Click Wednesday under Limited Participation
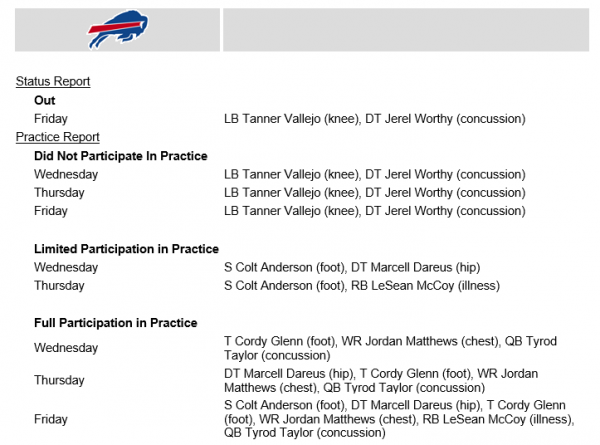 pyautogui.click(x=66, y=267)
